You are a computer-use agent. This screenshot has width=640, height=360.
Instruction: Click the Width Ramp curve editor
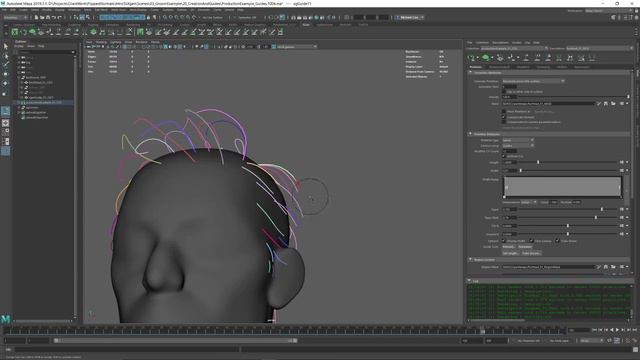tap(562, 187)
